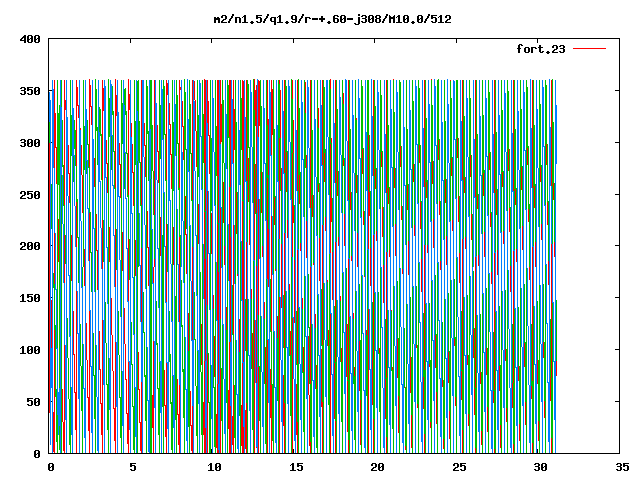Viewport: 640px width, 480px height.
Task: Click the x-axis label 15
Action: (296, 467)
